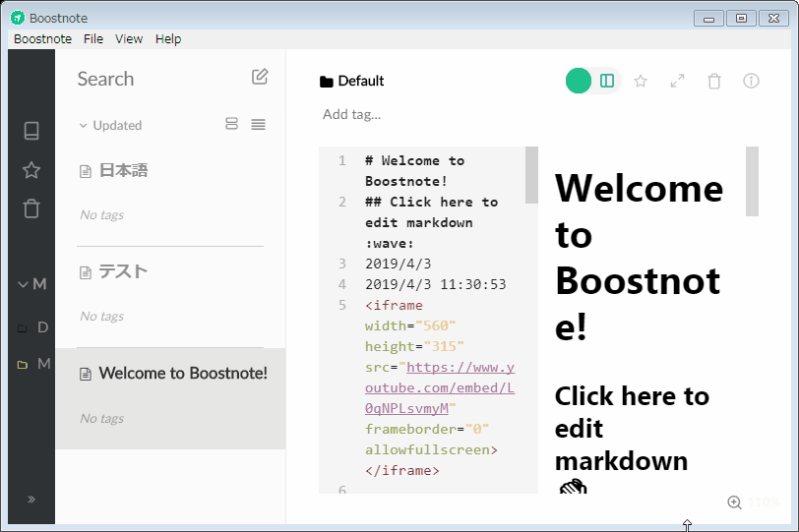
Task: Star the current note
Action: [x=641, y=81]
